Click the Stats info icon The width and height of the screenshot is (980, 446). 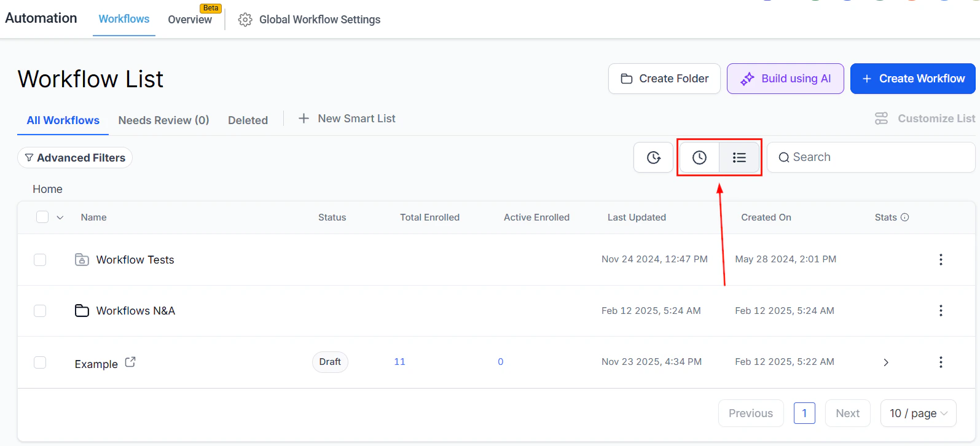pyautogui.click(x=905, y=217)
